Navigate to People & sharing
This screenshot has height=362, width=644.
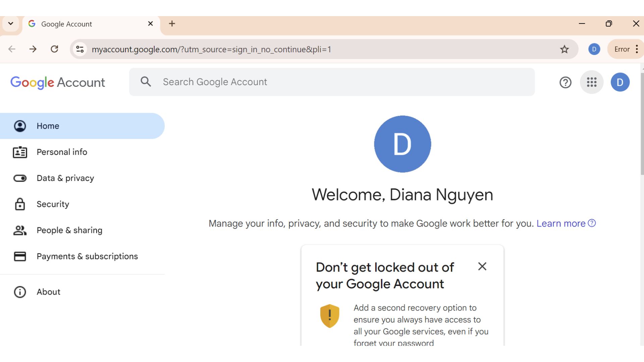tap(82, 230)
